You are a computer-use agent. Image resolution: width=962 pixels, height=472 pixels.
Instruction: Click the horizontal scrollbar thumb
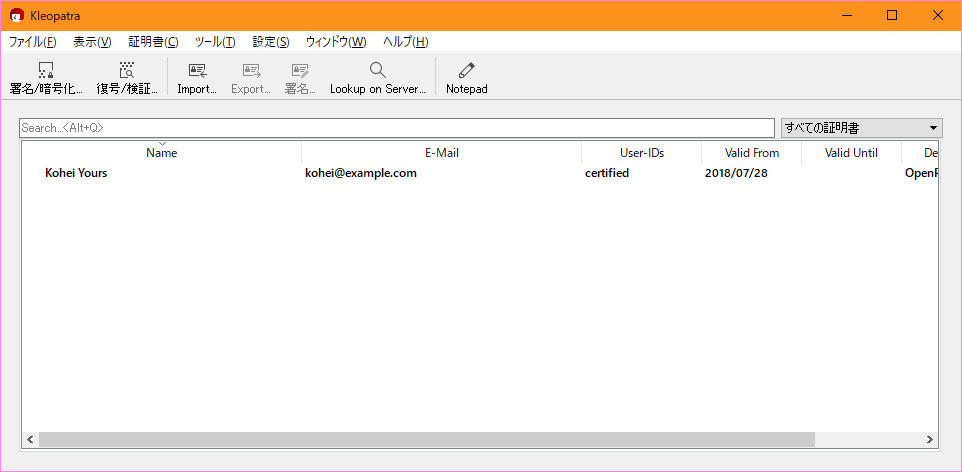click(x=427, y=439)
